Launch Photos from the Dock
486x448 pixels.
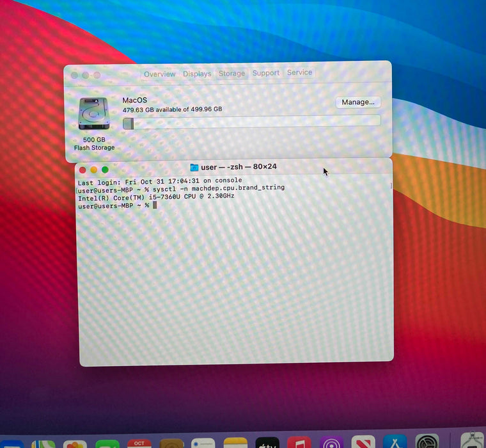tap(75, 443)
